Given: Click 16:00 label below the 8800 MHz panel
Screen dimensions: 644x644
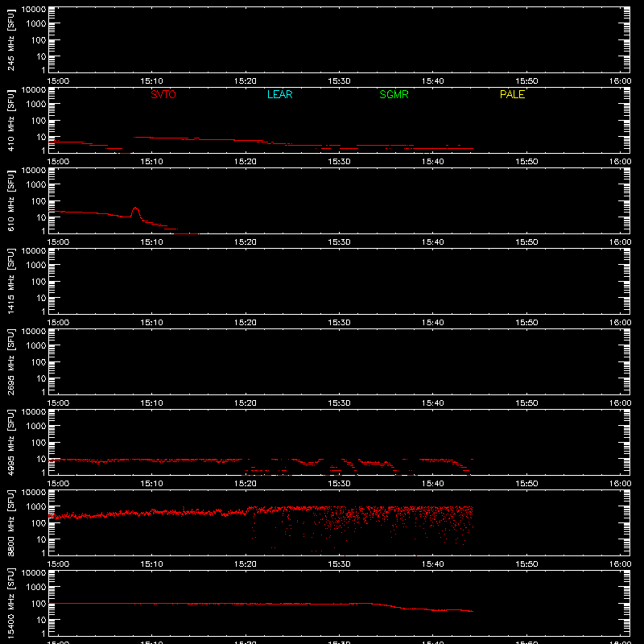Looking at the screenshot, I should tap(620, 564).
